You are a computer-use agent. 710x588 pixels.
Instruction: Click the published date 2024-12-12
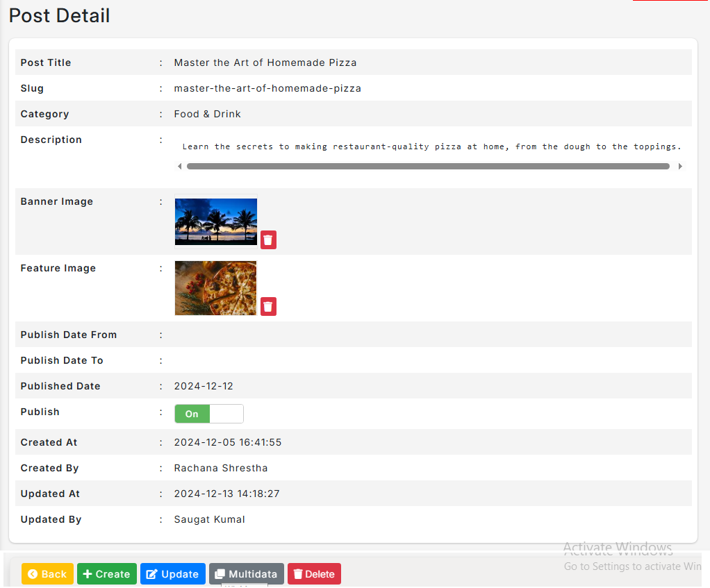[204, 386]
